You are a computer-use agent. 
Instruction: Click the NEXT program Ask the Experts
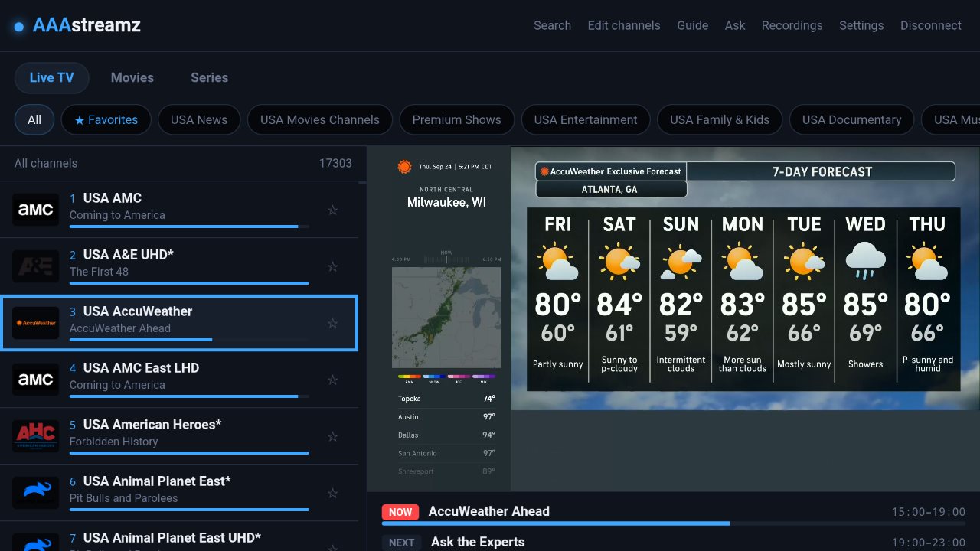tap(674, 542)
